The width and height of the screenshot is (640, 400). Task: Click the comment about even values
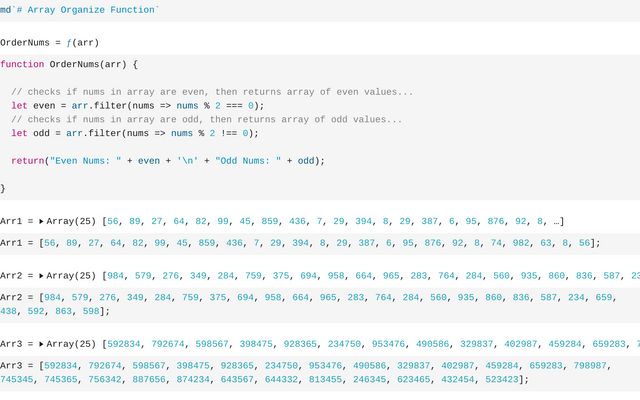212,92
